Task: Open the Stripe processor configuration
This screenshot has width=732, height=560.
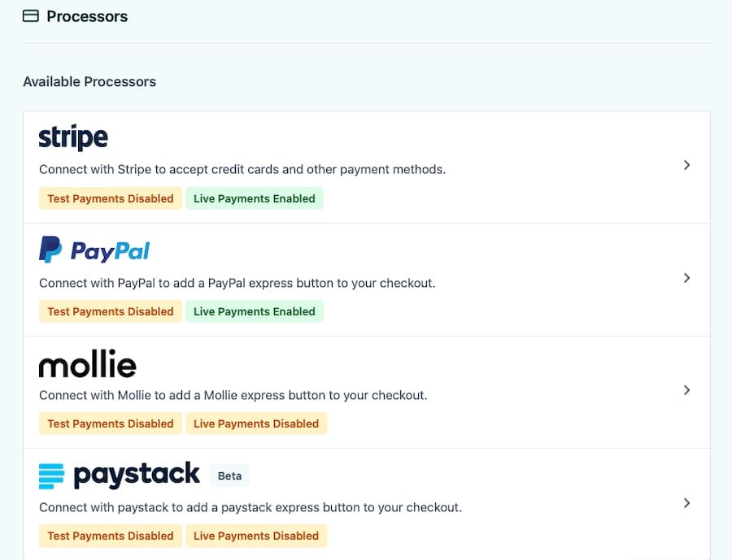Action: click(366, 167)
